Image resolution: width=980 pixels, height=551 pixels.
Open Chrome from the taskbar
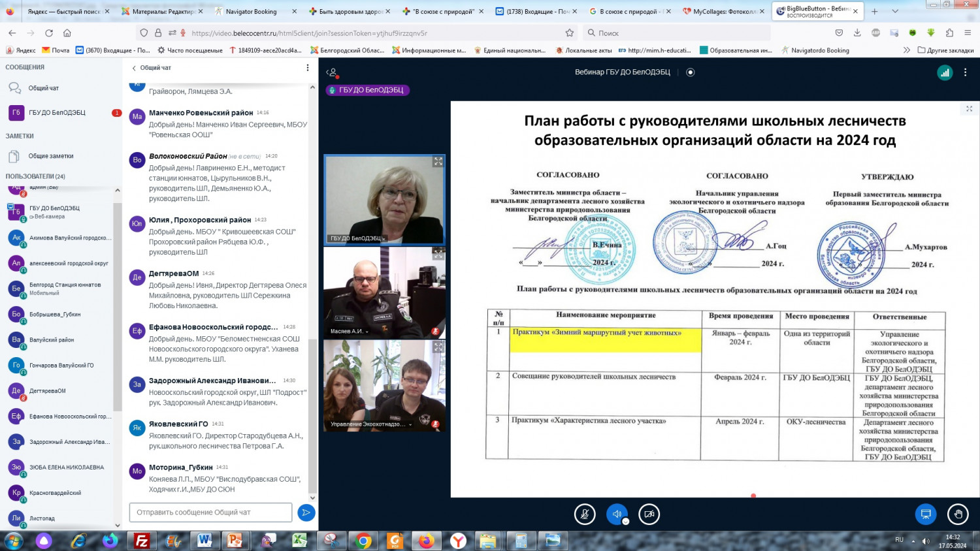[363, 541]
